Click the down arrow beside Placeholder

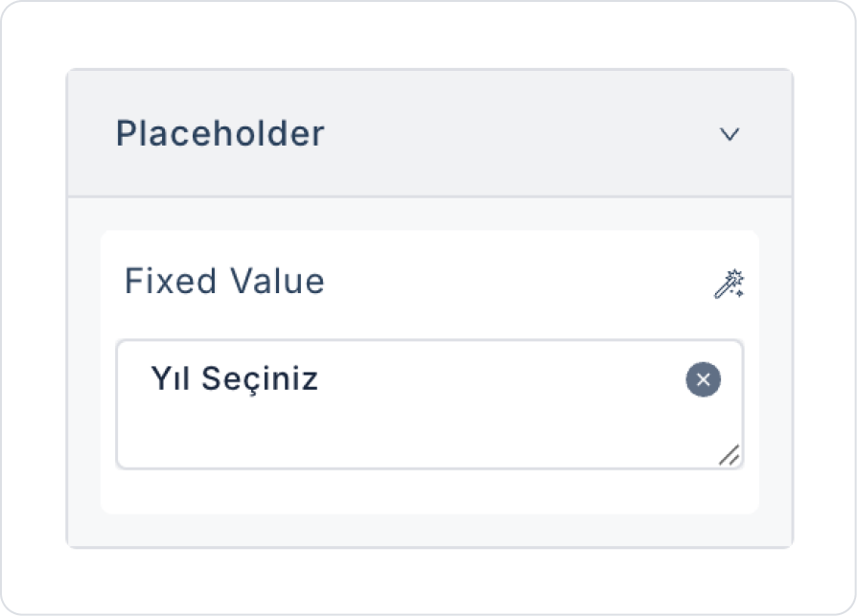730,134
